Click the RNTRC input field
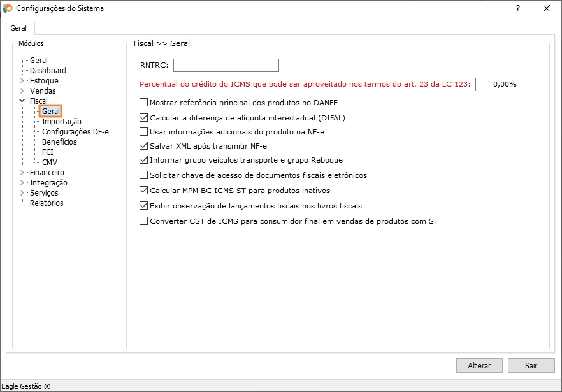 tap(226, 65)
